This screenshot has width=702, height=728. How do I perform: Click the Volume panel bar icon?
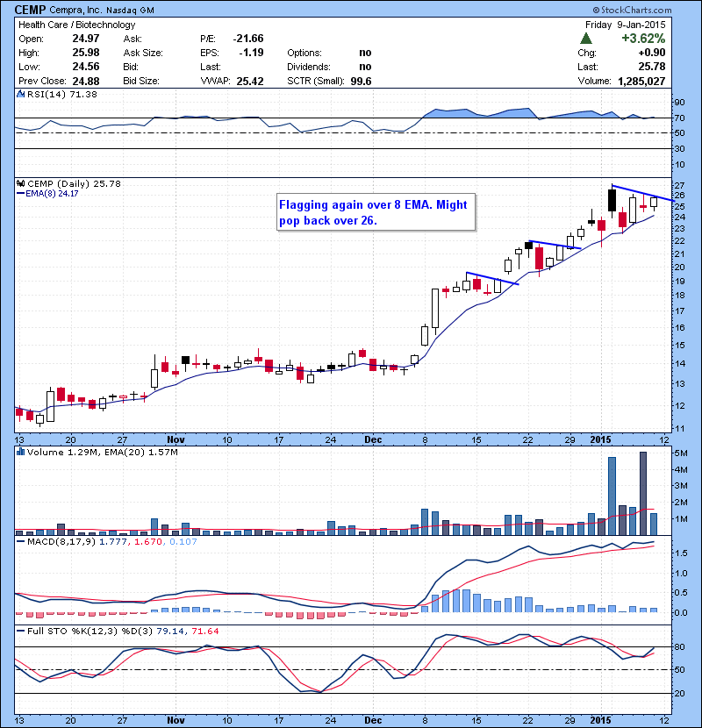tap(20, 452)
